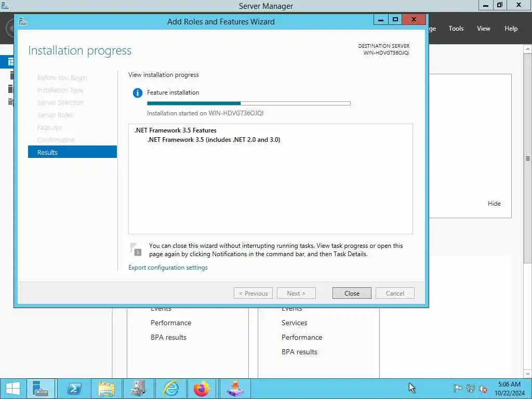Click scroll up arrow in Server Manager
Screen dimensions: 532x399
pos(528,49)
